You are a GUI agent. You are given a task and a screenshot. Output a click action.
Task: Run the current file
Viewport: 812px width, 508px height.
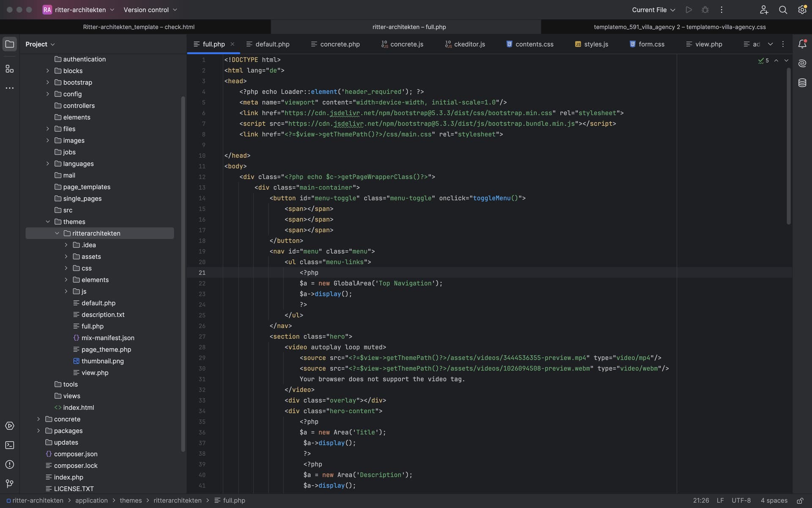[689, 10]
